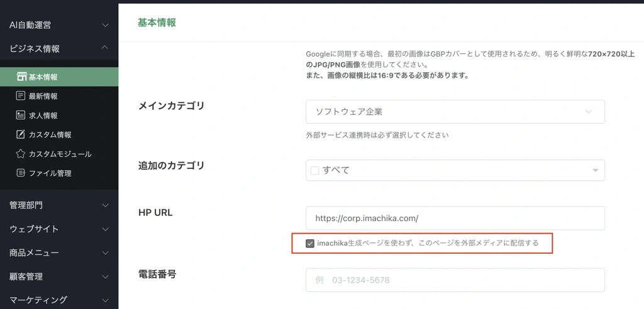
Task: Click the news icon beside 最新情報
Action: pos(21,96)
